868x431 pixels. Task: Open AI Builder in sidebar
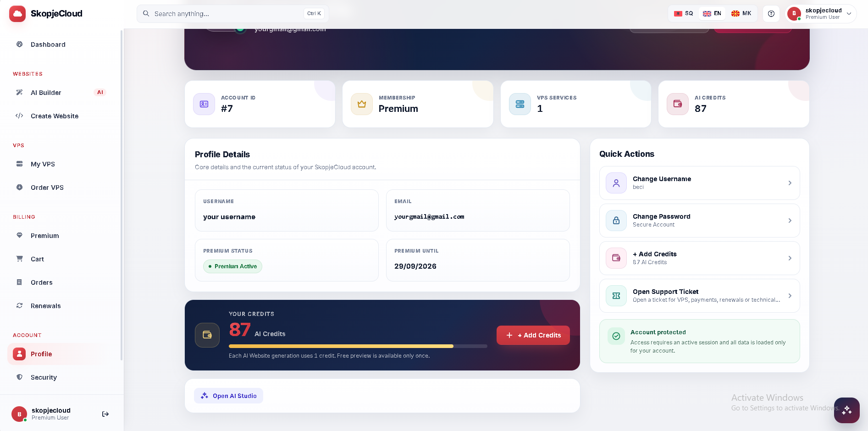[x=61, y=93]
